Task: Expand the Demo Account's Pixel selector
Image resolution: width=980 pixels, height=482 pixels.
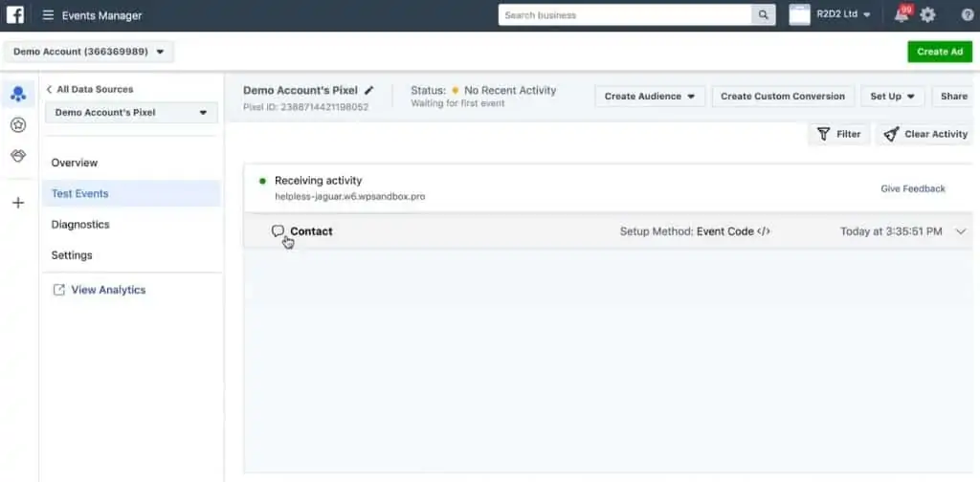Action: pyautogui.click(x=131, y=113)
